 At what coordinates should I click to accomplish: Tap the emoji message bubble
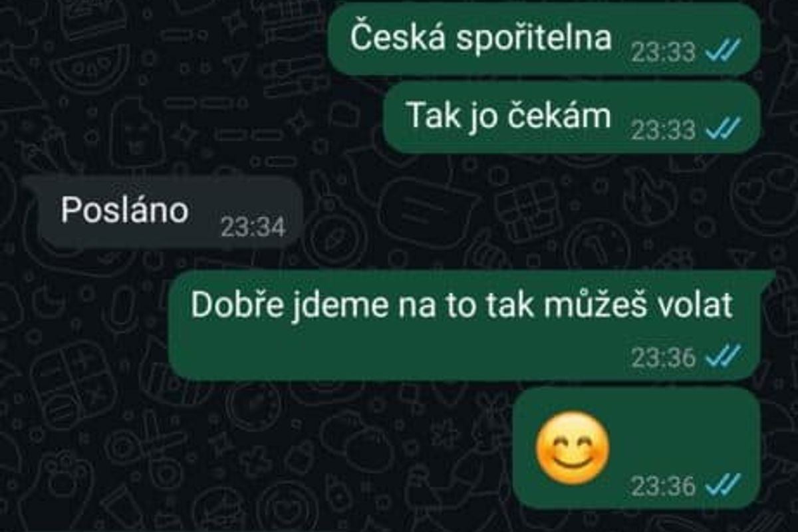click(x=637, y=448)
